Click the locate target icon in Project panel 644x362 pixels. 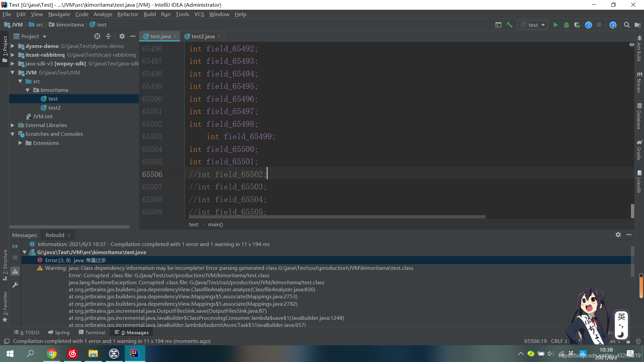coord(97,36)
